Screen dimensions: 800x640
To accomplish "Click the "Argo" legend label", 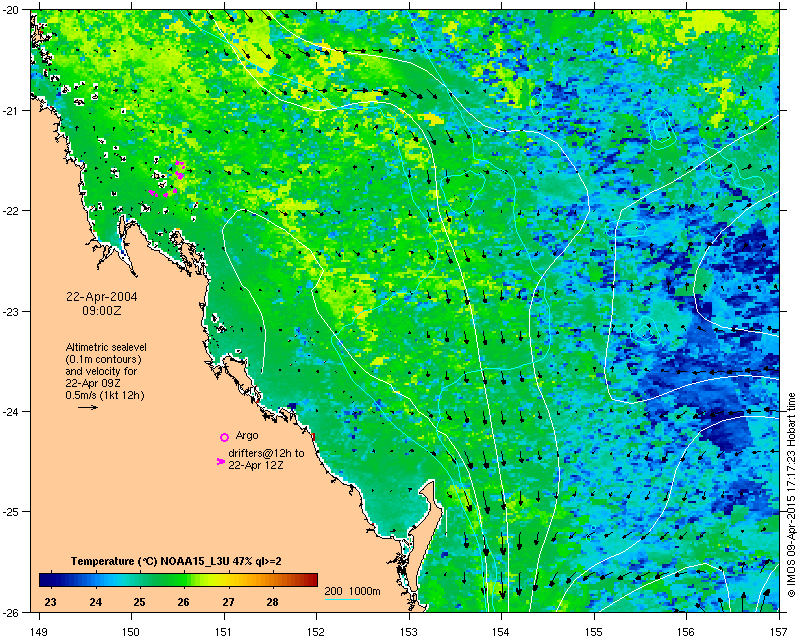I will (247, 436).
